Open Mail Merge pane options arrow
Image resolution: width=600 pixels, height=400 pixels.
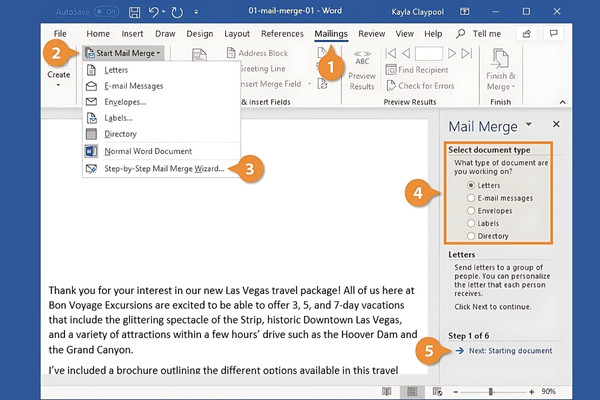[529, 124]
